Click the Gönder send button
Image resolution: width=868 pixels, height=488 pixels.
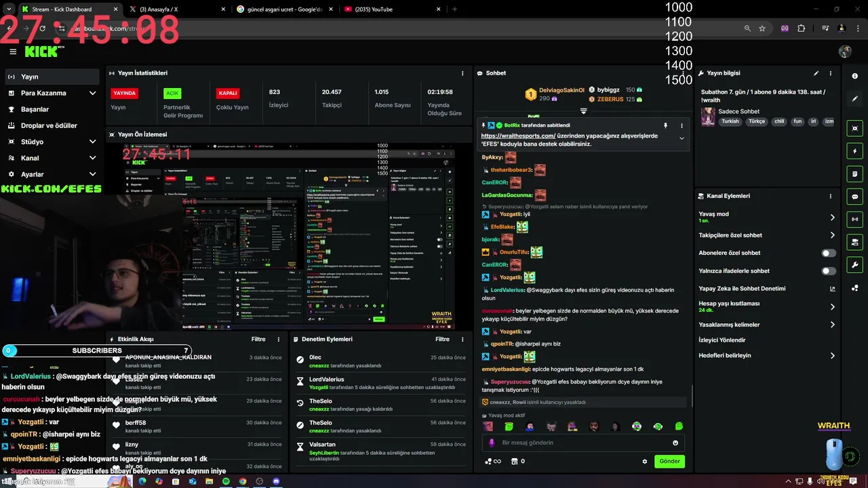pyautogui.click(x=669, y=462)
